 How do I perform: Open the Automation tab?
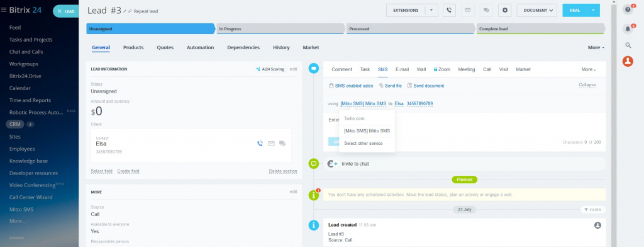tap(201, 48)
